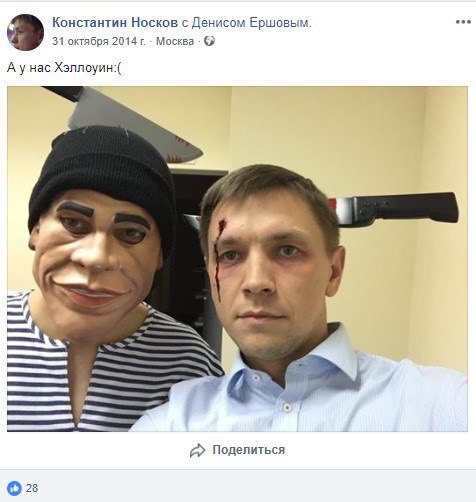Click the globe public privacy icon

click(x=209, y=41)
